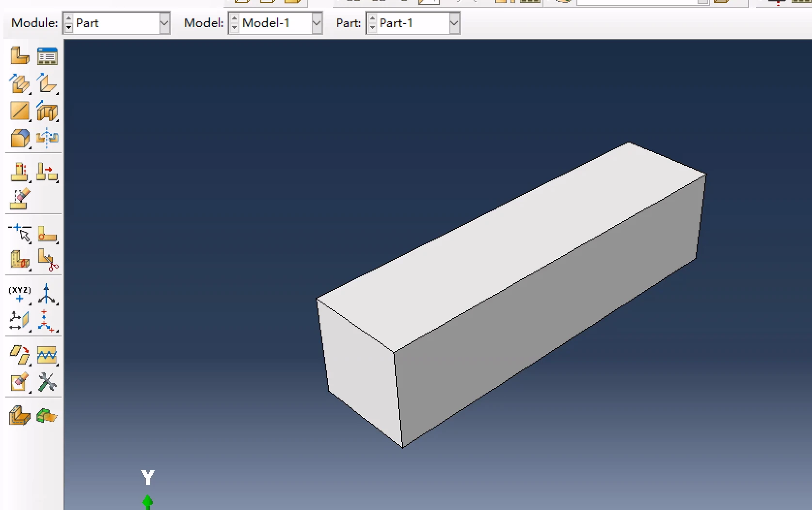
Task: Activate the Create Mirror tool
Action: [x=47, y=139]
